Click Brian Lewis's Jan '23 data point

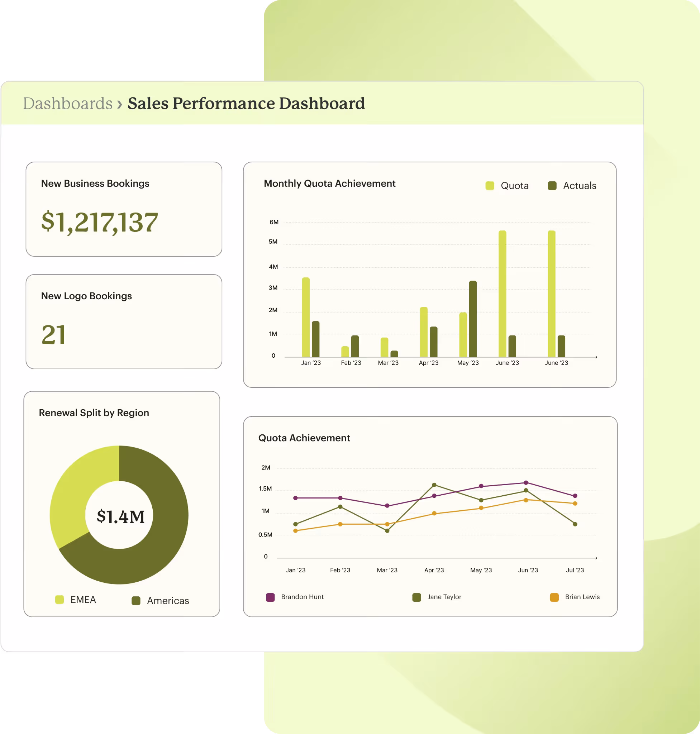coord(296,531)
